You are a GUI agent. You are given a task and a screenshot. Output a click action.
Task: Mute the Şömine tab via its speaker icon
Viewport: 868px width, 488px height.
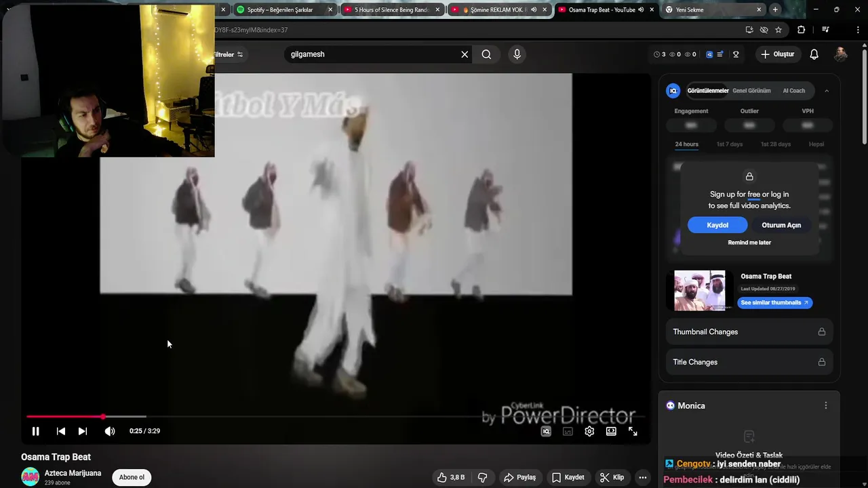click(534, 9)
